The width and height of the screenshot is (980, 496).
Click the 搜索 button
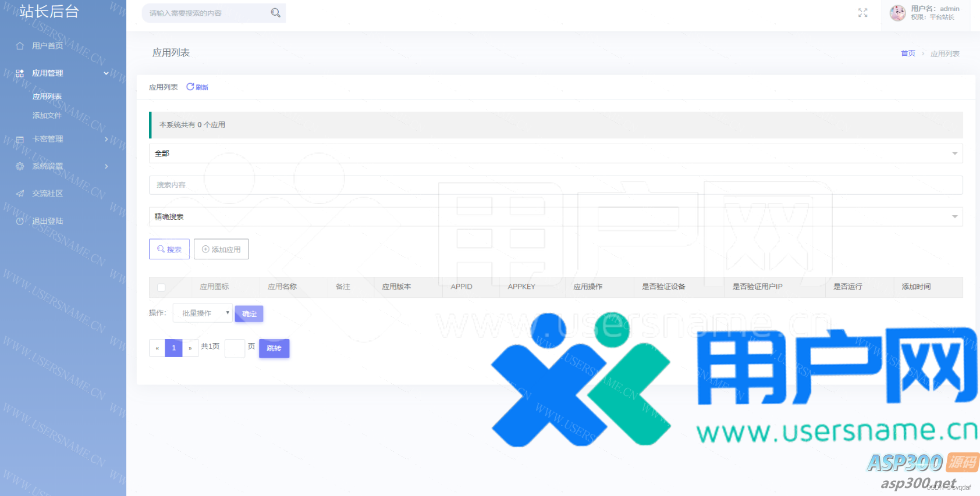(169, 249)
